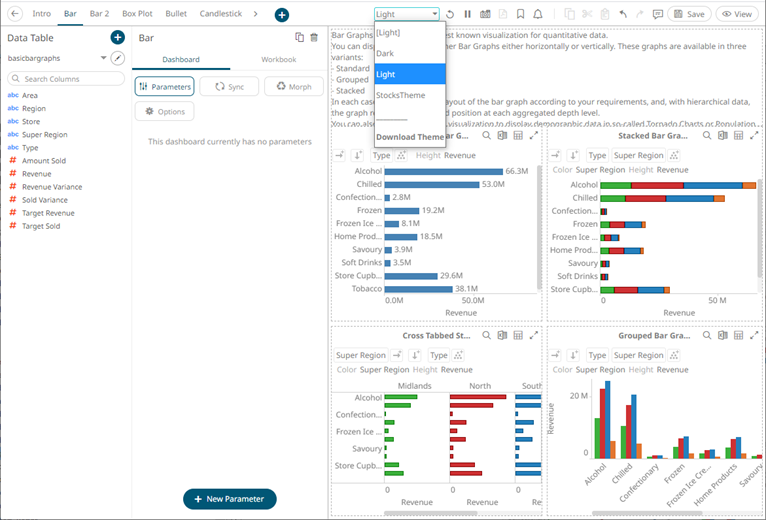Image resolution: width=766 pixels, height=520 pixels.
Task: Show more dashboard tabs with right chevron
Action: pyautogui.click(x=255, y=14)
